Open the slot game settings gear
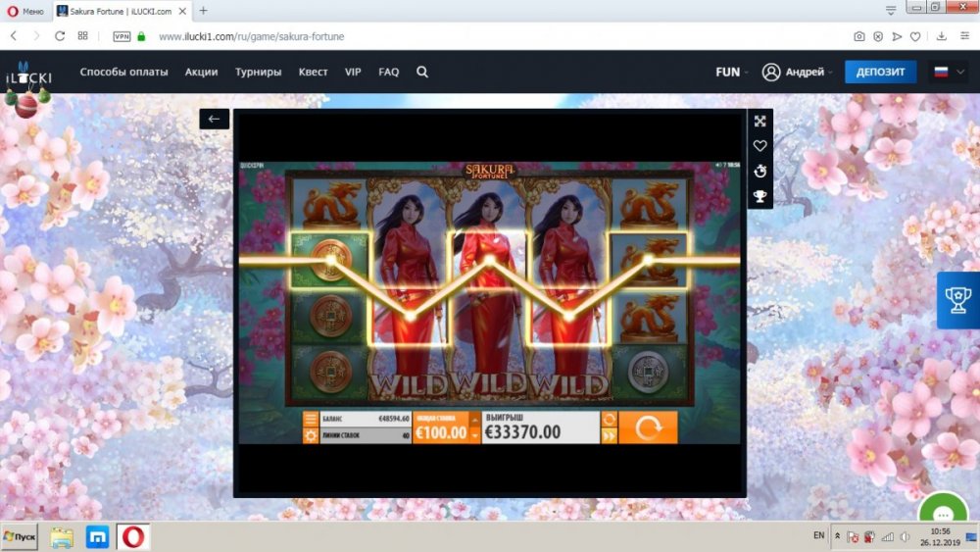980x552 pixels. click(311, 436)
